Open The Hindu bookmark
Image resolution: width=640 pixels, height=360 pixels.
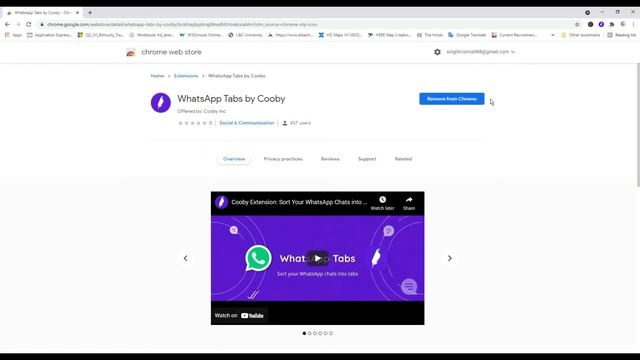pos(430,35)
